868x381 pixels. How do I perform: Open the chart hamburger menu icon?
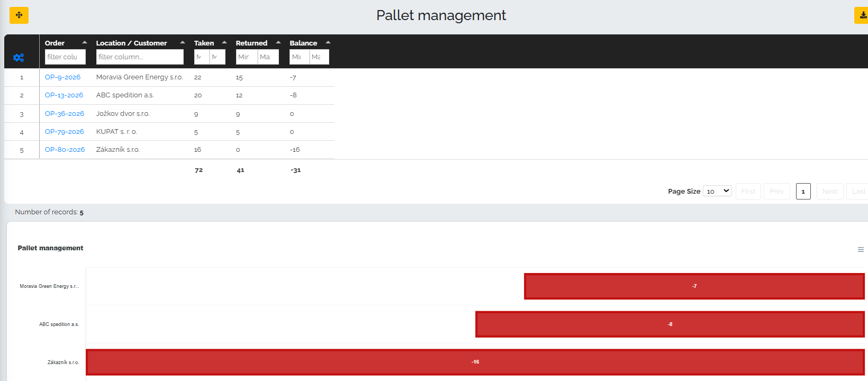tap(861, 250)
